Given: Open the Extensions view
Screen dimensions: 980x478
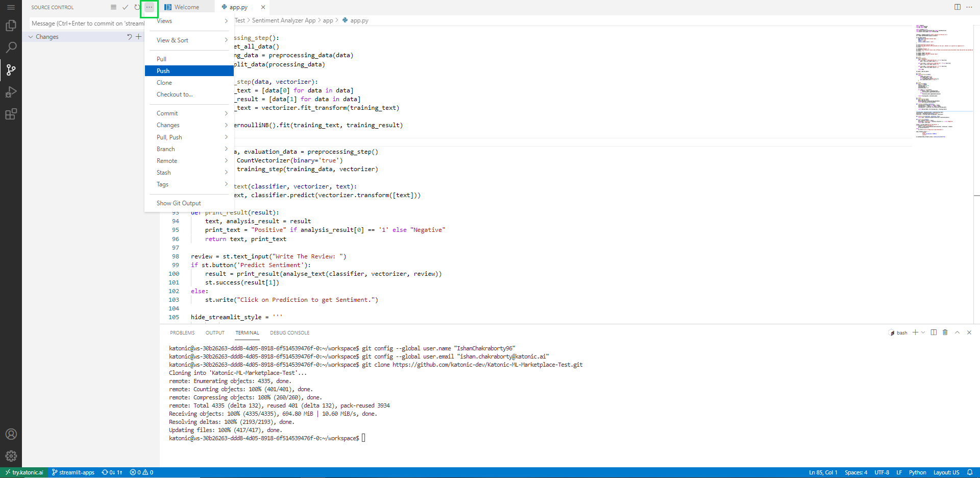Looking at the screenshot, I should [x=11, y=114].
